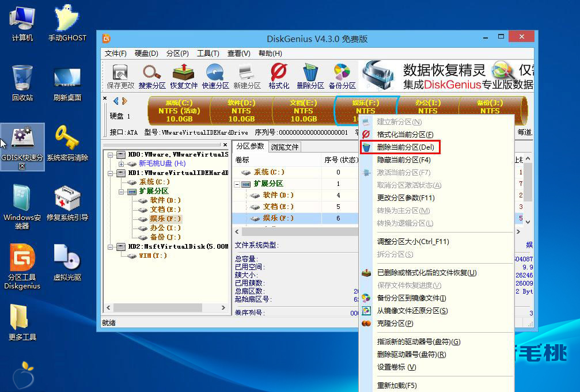
Task: Open the 计算机 desktop icon
Action: pos(22,23)
